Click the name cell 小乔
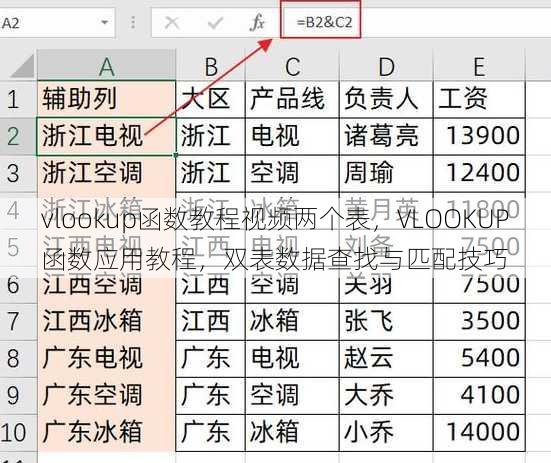Image resolution: width=551 pixels, height=463 pixels. coord(386,432)
